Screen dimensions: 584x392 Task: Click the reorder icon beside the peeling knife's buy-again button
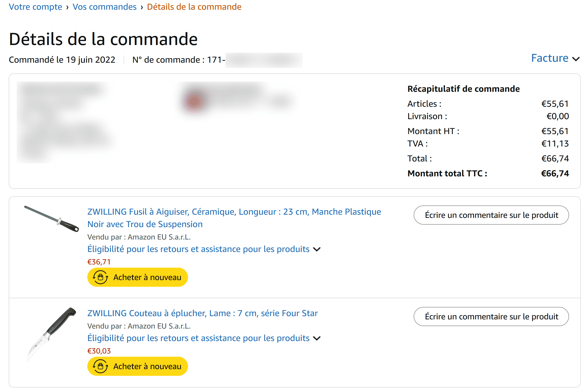[x=100, y=366]
